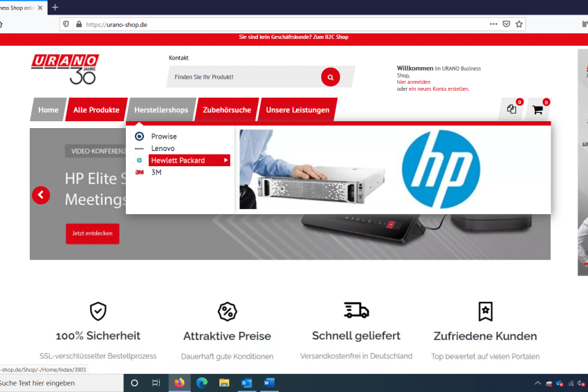The image size is (588, 392).
Task: Select Hewlett Packard menu entry
Action: [190, 160]
